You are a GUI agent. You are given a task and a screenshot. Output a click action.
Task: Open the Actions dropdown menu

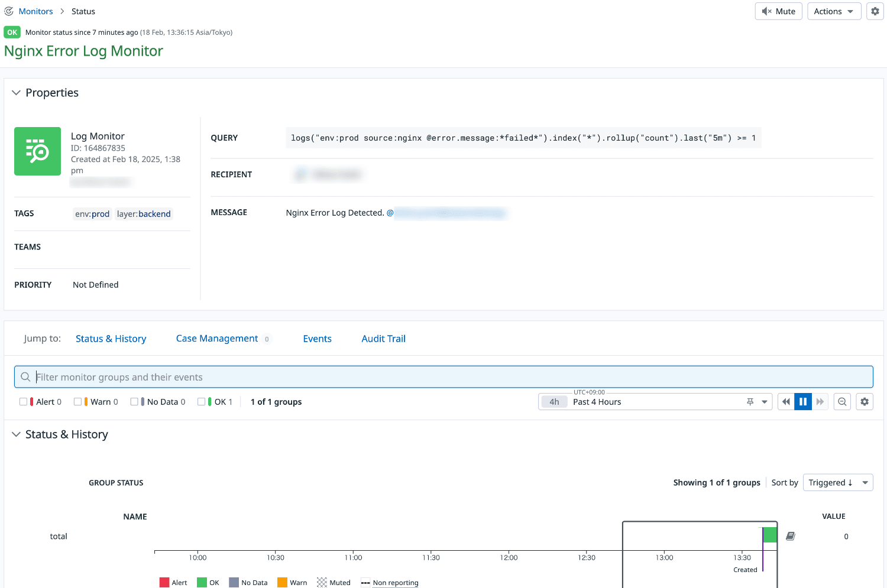coord(834,11)
